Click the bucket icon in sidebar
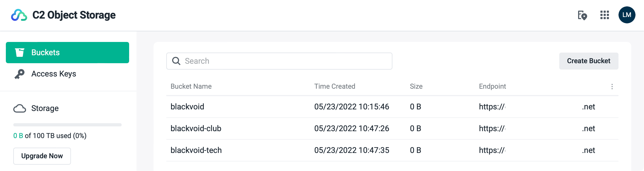The width and height of the screenshot is (644, 171). (20, 53)
